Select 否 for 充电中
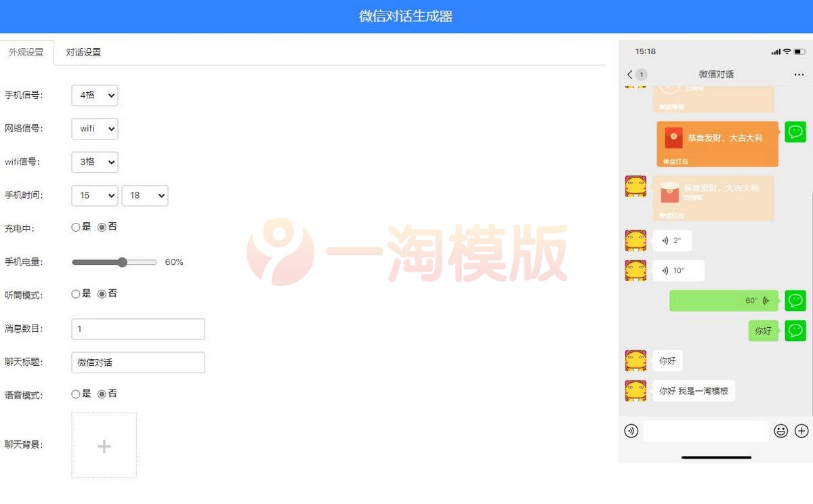Viewport: 813px width, 504px height. pos(102,228)
